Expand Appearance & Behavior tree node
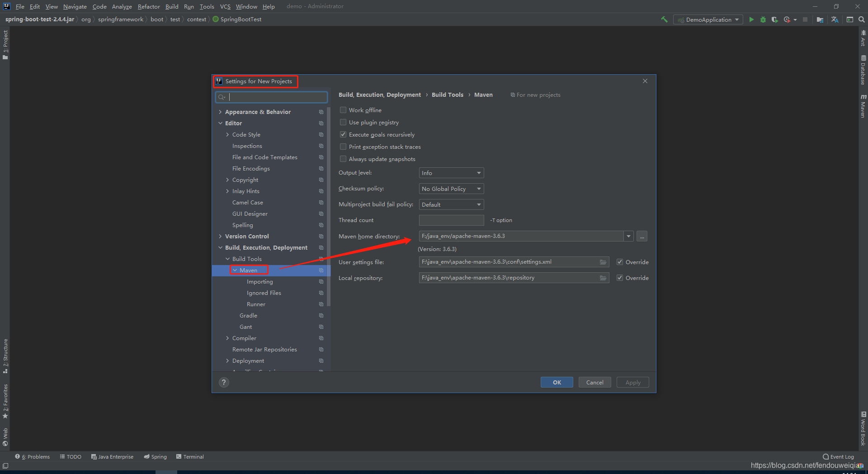868x474 pixels. click(x=220, y=112)
